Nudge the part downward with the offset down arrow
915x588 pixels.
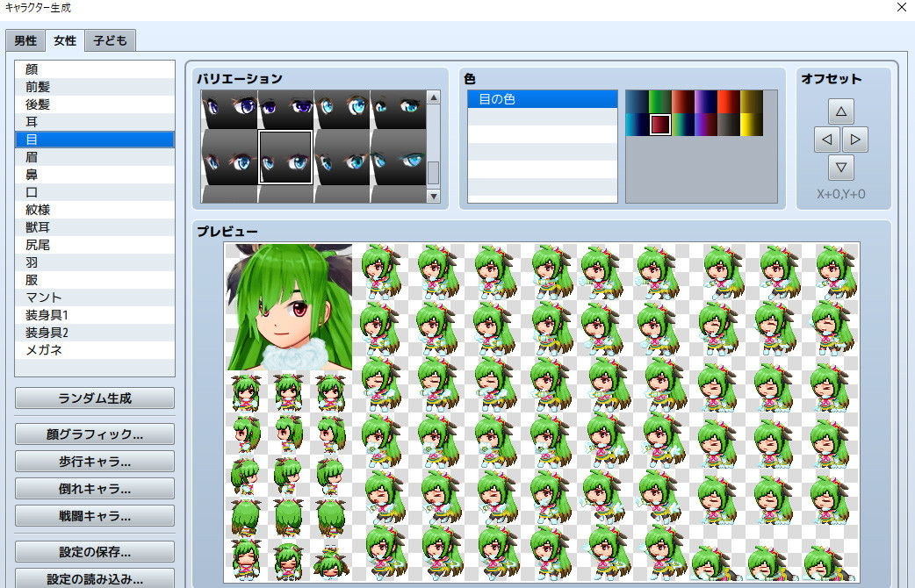point(840,167)
